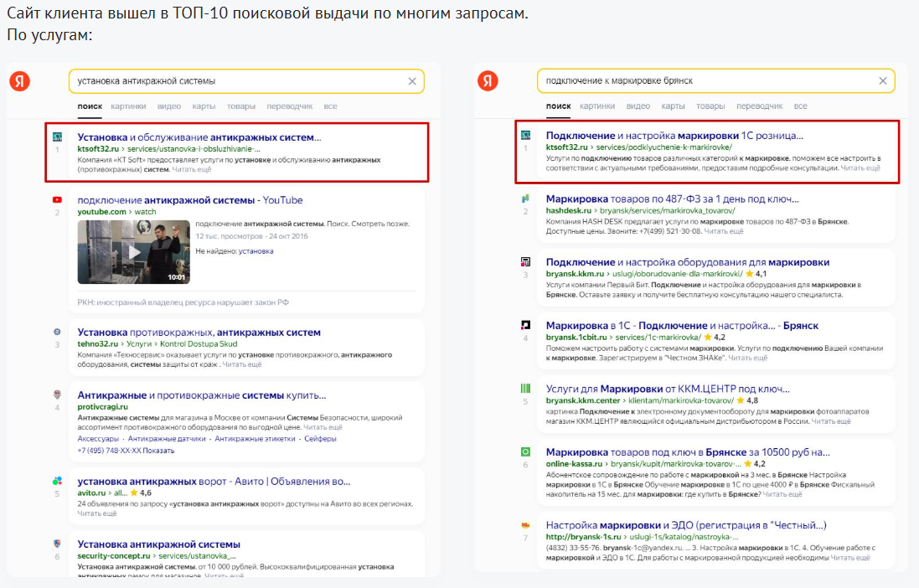This screenshot has width=919, height=588.
Task: Open 'подключение антикражной системы - YouTube' result
Action: point(190,200)
